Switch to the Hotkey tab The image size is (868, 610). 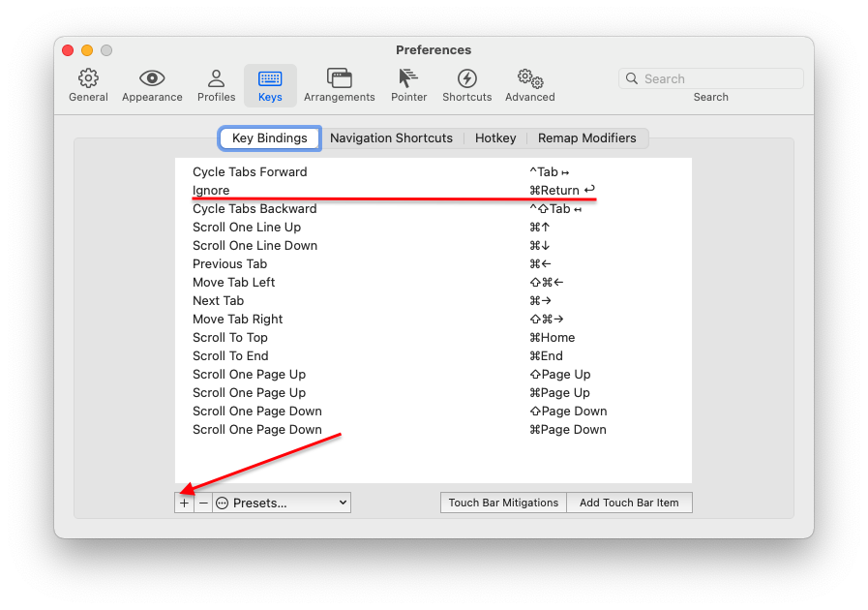tap(495, 137)
